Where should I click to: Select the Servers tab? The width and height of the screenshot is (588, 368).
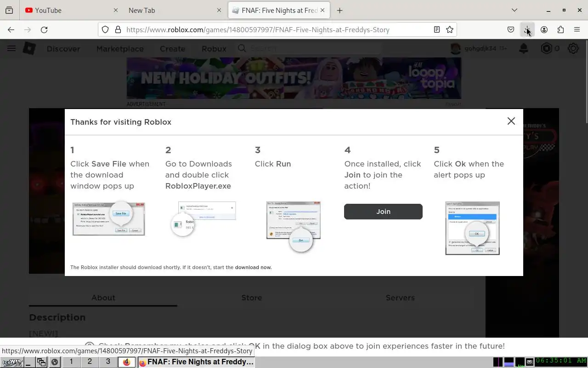pyautogui.click(x=400, y=298)
